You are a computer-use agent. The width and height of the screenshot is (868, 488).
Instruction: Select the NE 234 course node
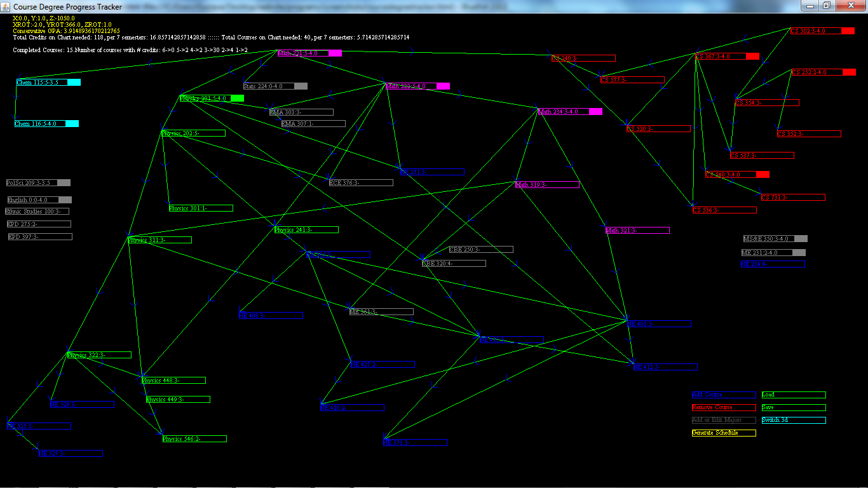(x=773, y=264)
